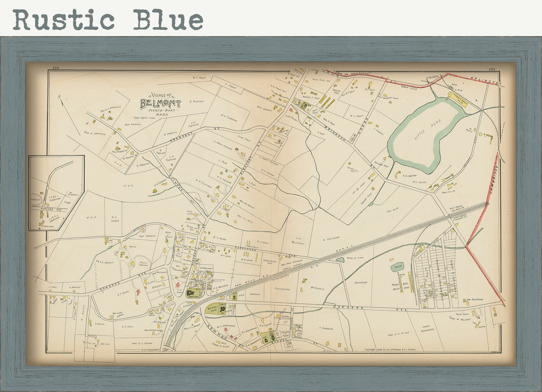This screenshot has height=392, width=542.
Task: Click the 'Stock Farm' label in the inset
Action: (48, 227)
